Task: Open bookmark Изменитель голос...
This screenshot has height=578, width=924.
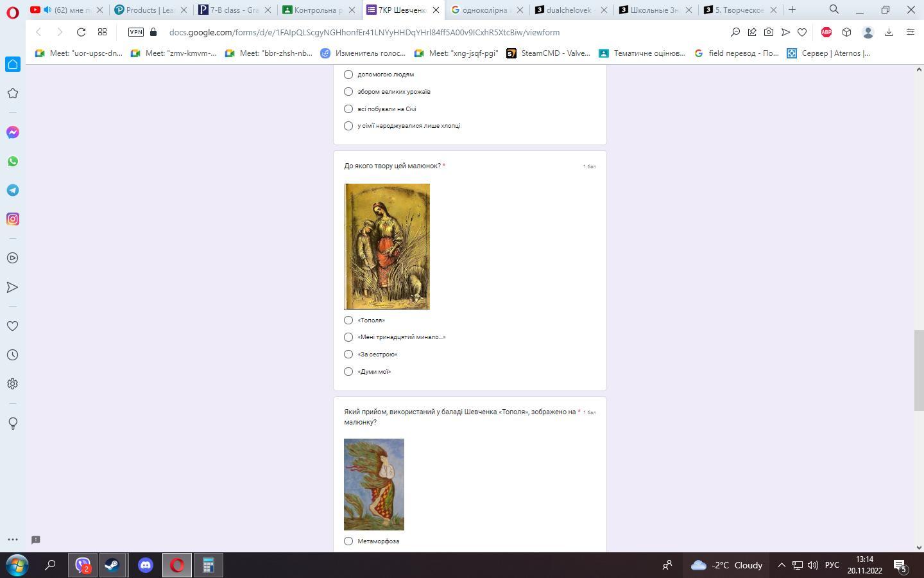Action: (x=363, y=53)
